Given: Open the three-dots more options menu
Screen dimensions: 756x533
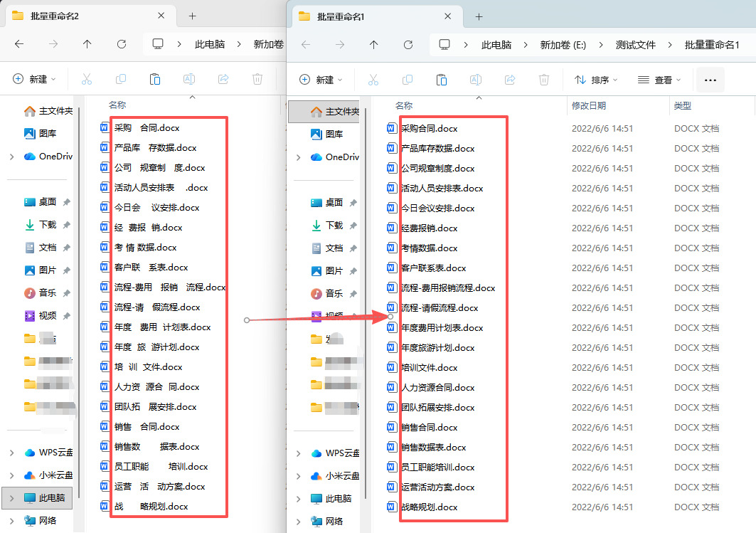Looking at the screenshot, I should (710, 80).
